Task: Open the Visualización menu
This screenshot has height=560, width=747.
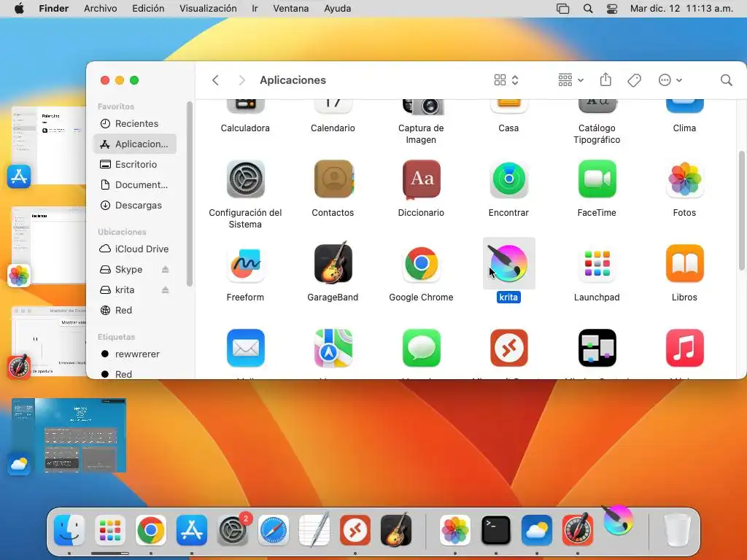Action: pos(208,9)
